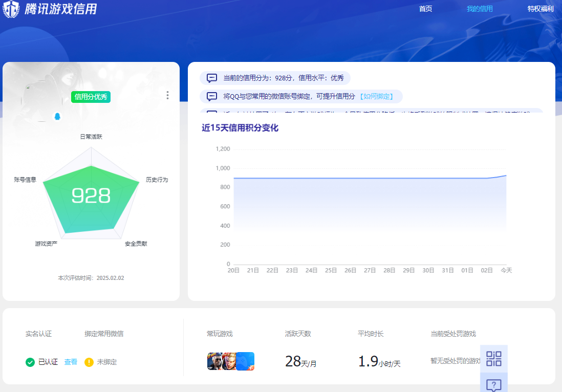Open the QR code floating button
This screenshot has width=562, height=392.
493,359
